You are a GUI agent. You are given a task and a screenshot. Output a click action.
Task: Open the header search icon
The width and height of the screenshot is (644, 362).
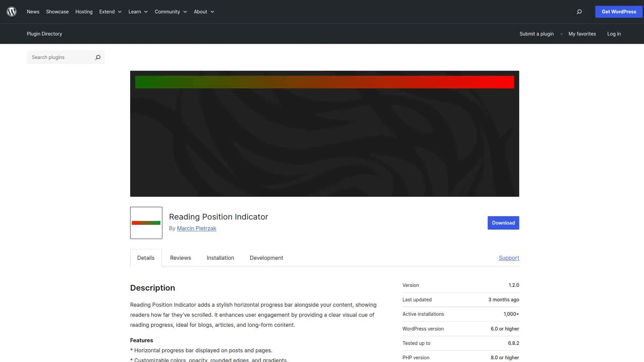click(579, 12)
